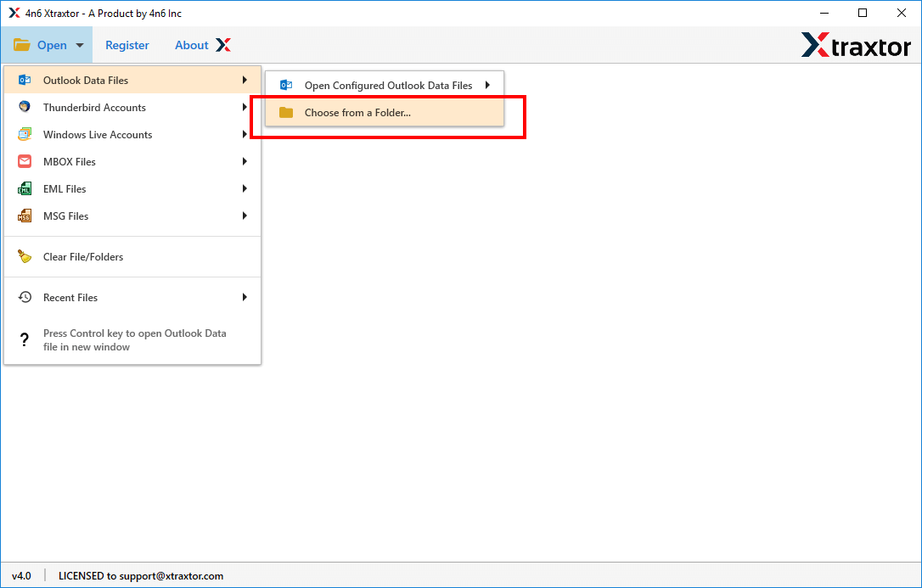This screenshot has height=588, width=922.
Task: Select MSG Files menu entry
Action: (x=132, y=216)
